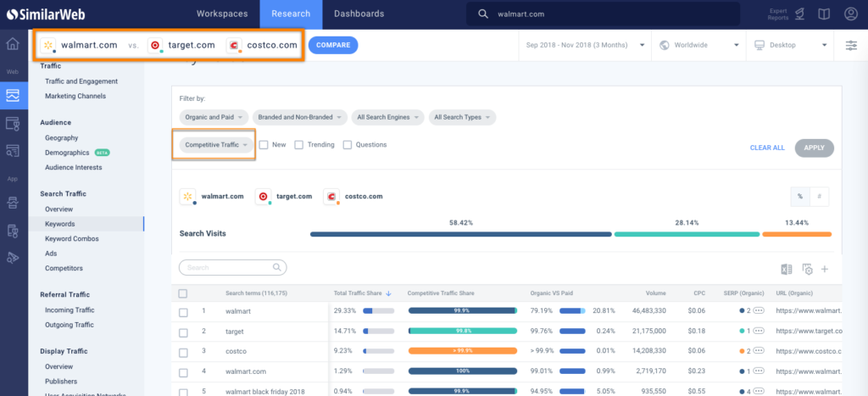Toggle the select-all checkbox in table header
The width and height of the screenshot is (868, 396).
[183, 293]
